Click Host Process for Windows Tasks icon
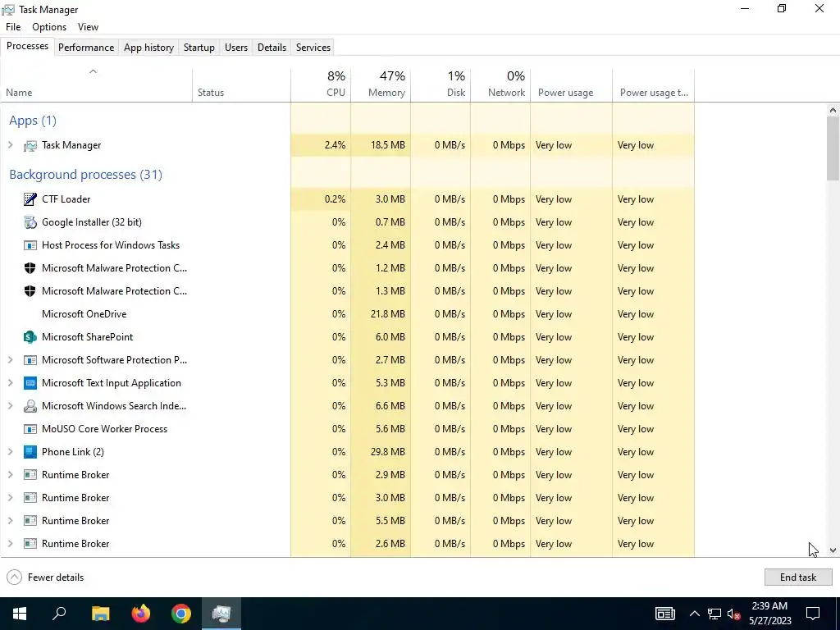Image resolution: width=840 pixels, height=630 pixels. pos(30,245)
